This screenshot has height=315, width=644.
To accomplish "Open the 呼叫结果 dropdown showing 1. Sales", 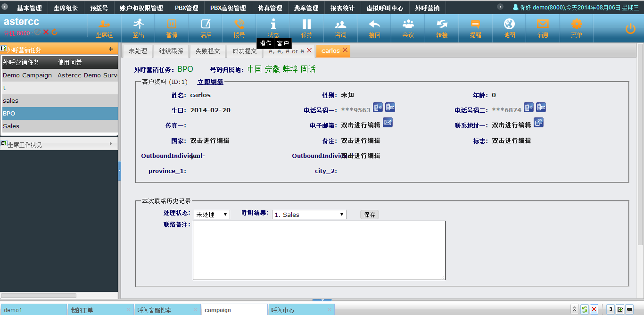I will click(x=309, y=215).
